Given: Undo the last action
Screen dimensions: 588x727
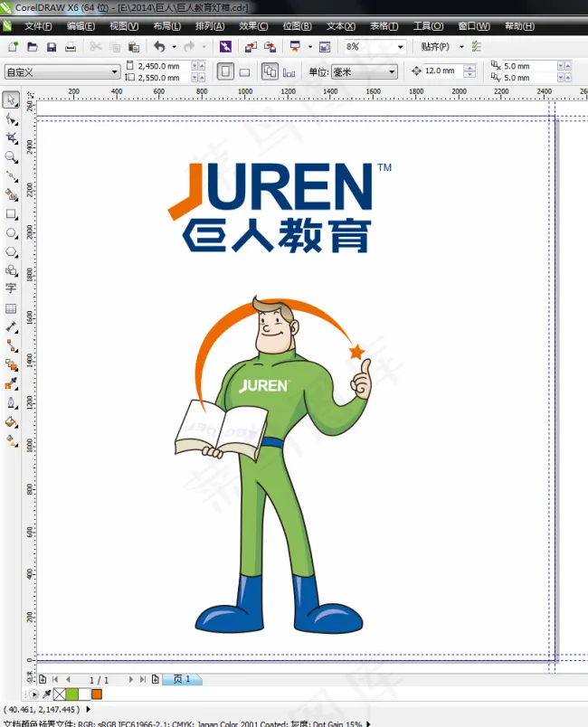Looking at the screenshot, I should (x=159, y=47).
